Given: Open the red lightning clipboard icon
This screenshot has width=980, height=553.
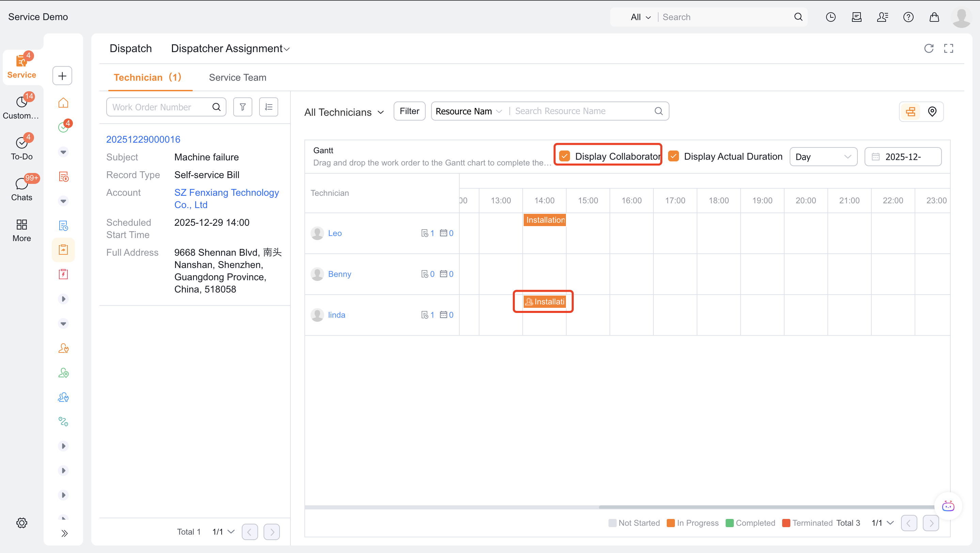Looking at the screenshot, I should click(x=63, y=274).
